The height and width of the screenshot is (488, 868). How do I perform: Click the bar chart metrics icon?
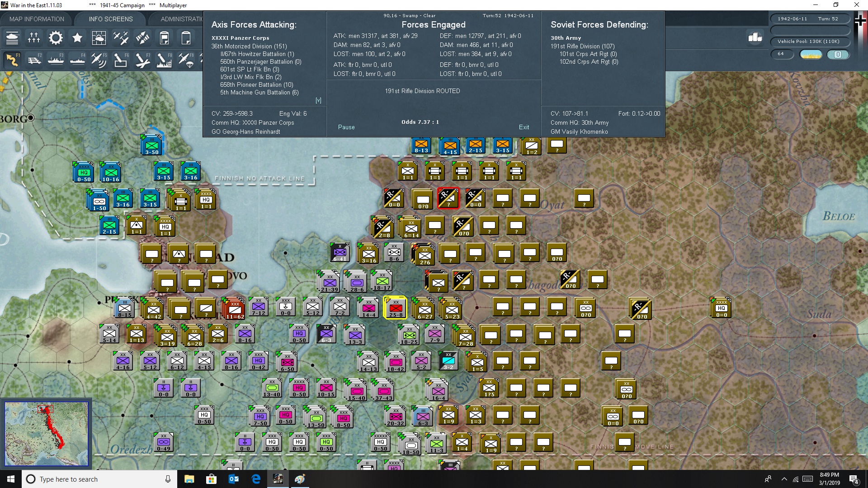755,38
